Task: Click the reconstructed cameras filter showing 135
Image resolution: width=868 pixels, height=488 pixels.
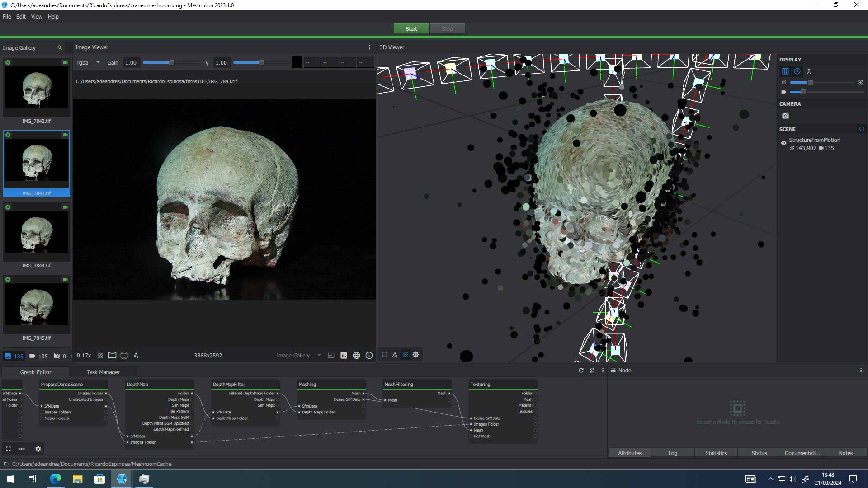Action: [38, 356]
